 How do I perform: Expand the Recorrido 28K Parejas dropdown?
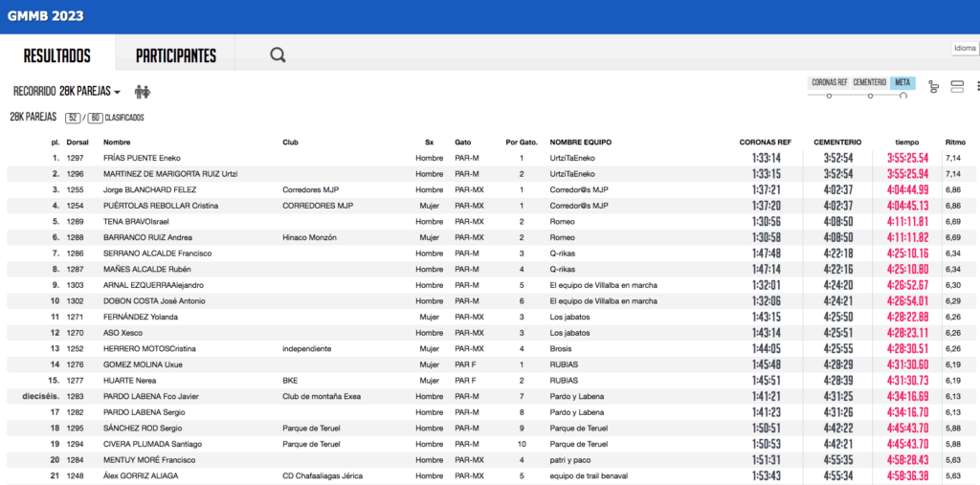(67, 92)
